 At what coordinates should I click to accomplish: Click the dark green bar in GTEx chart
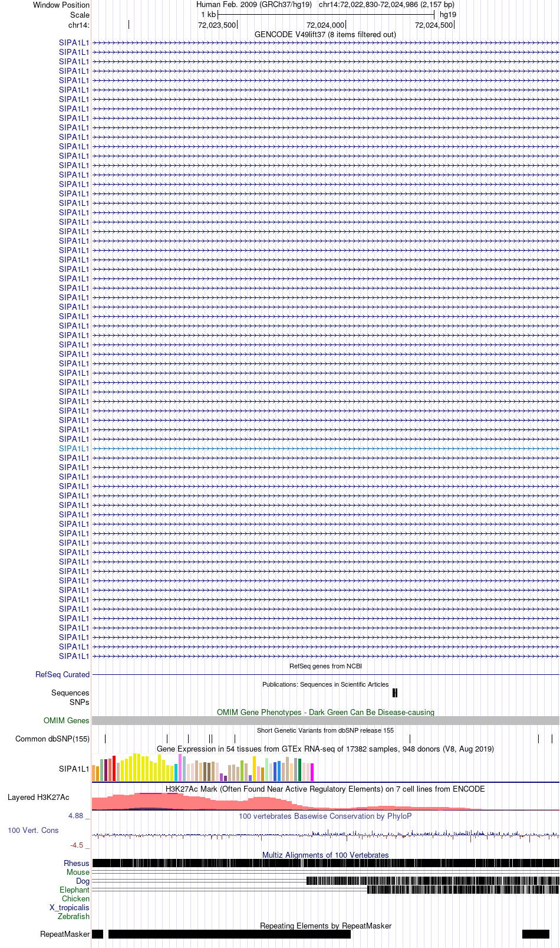(299, 770)
